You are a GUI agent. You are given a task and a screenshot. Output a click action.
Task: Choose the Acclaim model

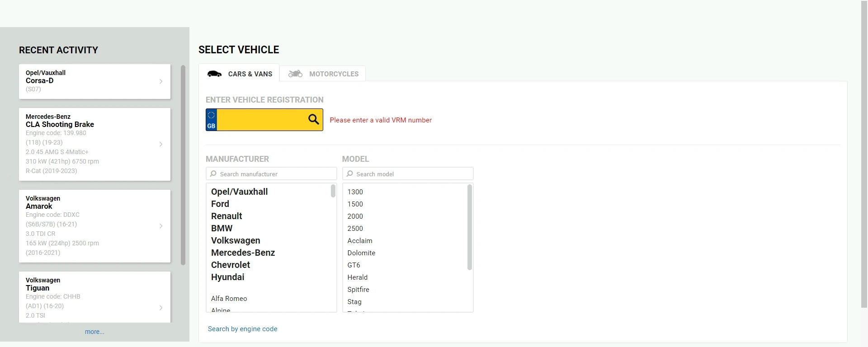(x=360, y=240)
